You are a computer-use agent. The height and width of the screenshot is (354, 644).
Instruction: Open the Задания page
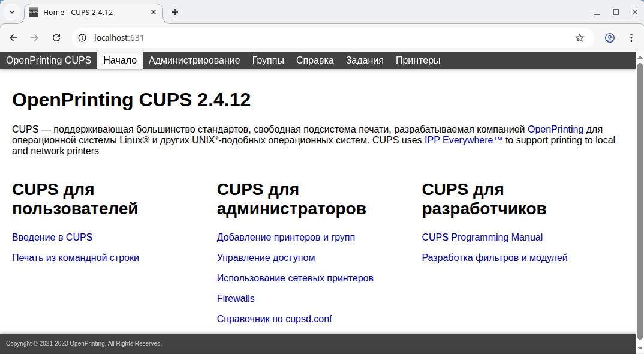[365, 61]
